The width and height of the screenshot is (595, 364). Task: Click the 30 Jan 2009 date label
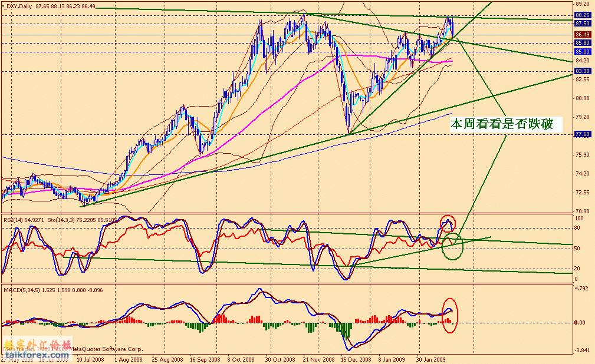(x=430, y=359)
